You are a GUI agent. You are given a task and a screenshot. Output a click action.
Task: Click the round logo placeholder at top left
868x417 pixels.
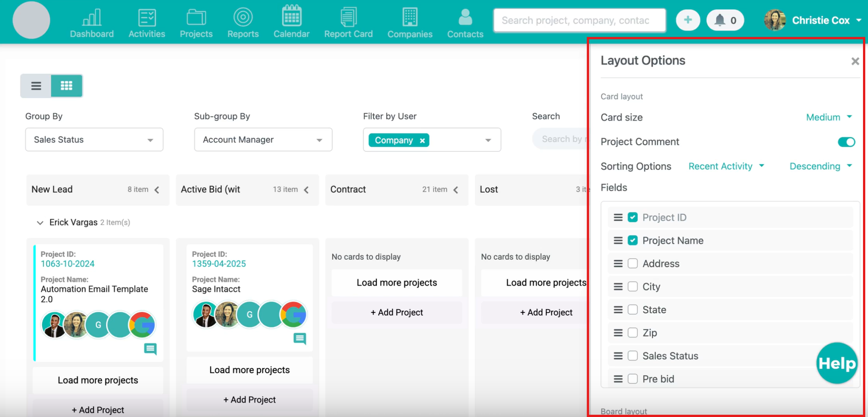click(x=31, y=20)
